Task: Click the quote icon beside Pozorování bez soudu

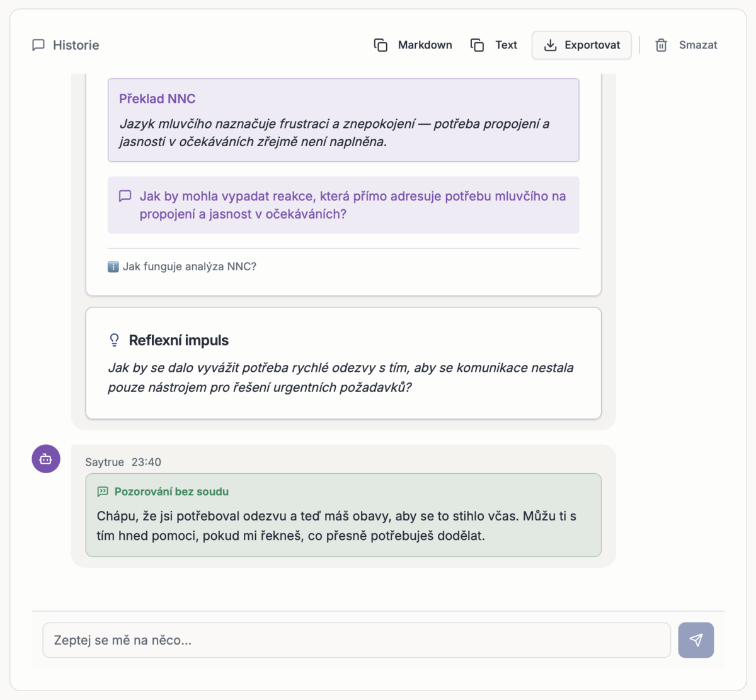Action: click(103, 491)
